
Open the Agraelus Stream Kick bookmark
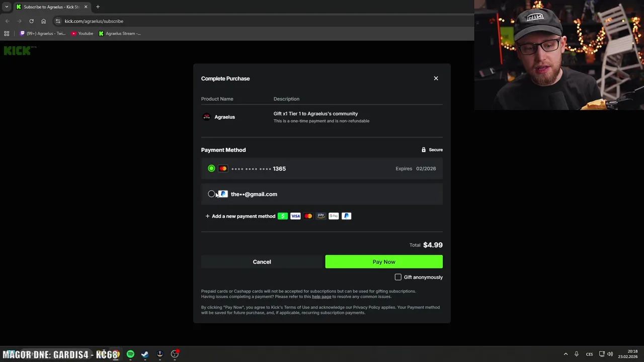click(x=120, y=34)
